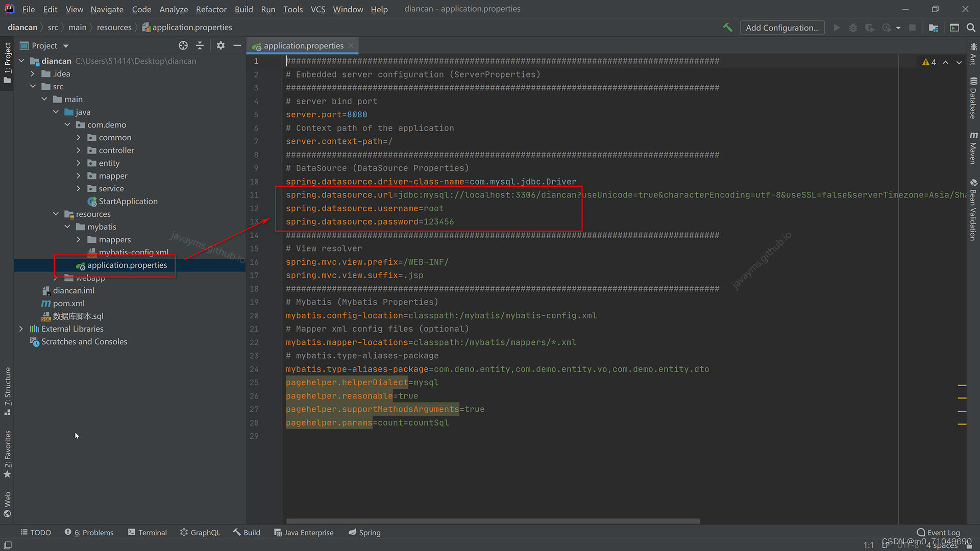Expand the mappers folder
Screen dimensions: 980x551
tap(79, 239)
